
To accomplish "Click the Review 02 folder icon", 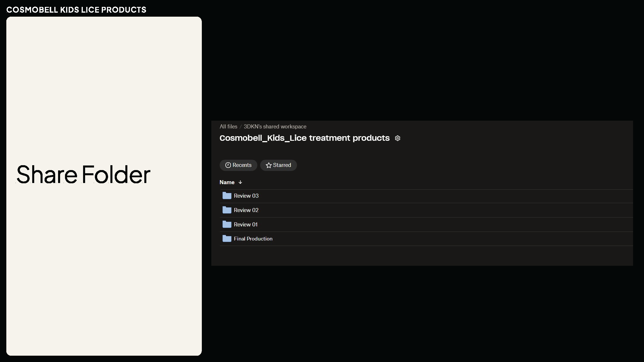I will coord(227,210).
